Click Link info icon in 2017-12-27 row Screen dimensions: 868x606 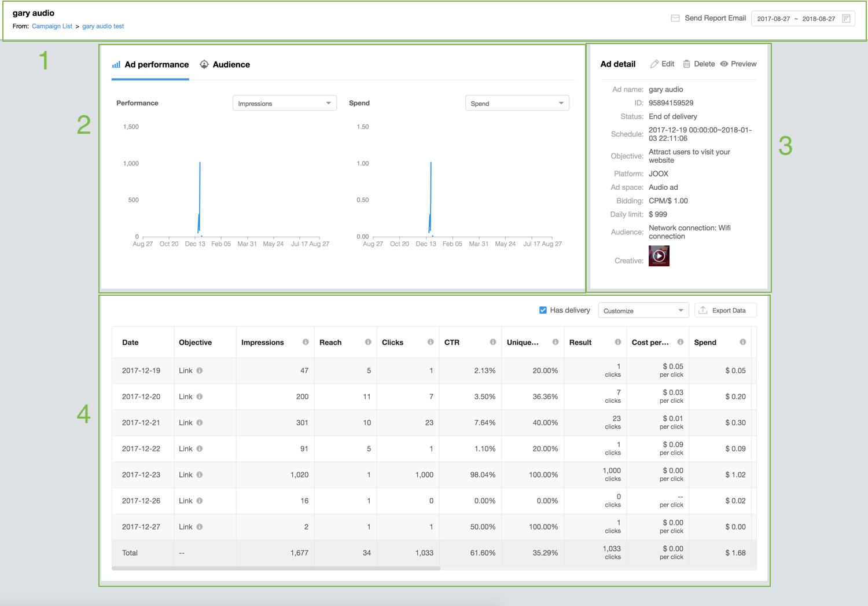[x=200, y=527]
